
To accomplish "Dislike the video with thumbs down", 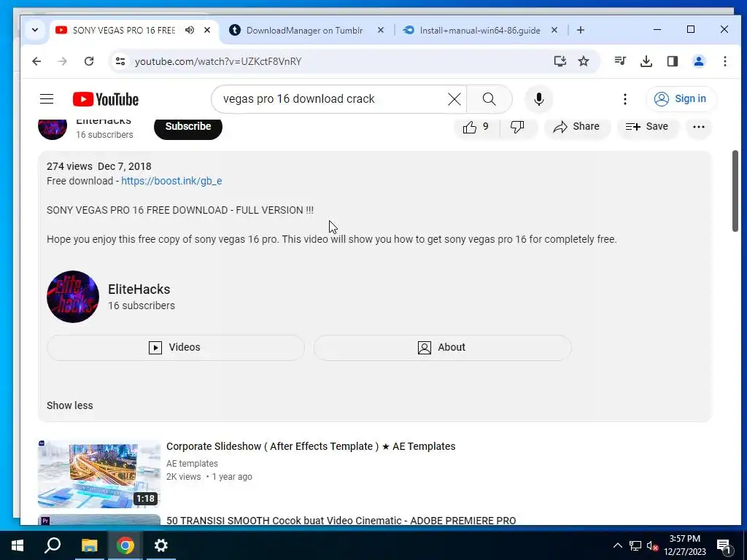I will (517, 127).
